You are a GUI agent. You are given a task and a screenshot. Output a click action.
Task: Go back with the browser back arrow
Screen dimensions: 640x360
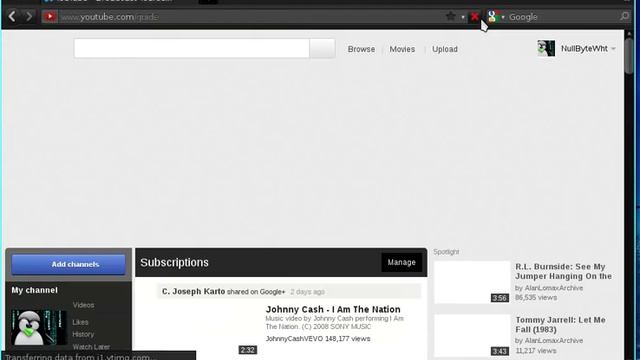pyautogui.click(x=12, y=17)
